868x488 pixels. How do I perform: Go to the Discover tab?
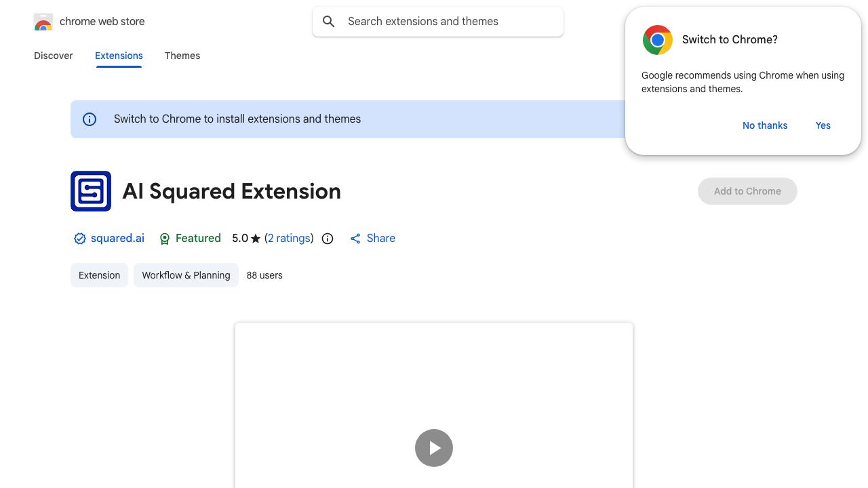[54, 56]
